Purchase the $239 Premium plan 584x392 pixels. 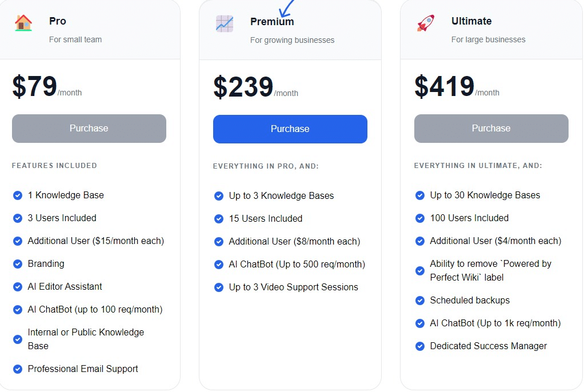pyautogui.click(x=290, y=129)
